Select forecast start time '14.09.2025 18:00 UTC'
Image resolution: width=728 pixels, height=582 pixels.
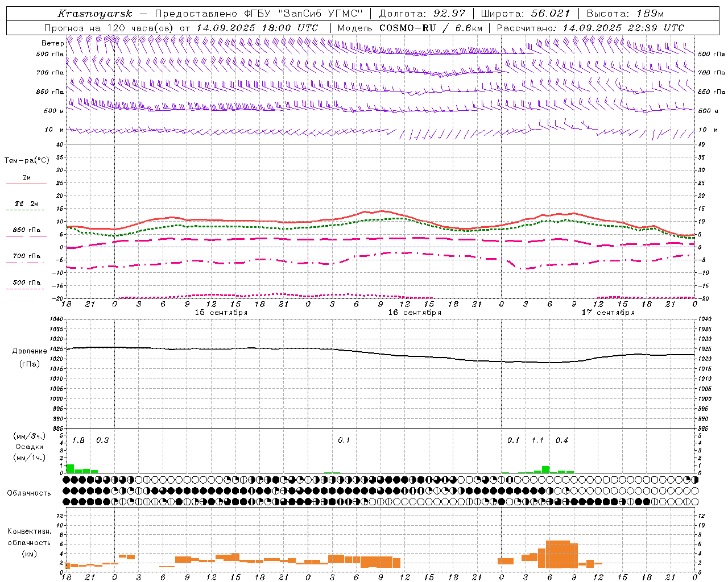tap(257, 28)
